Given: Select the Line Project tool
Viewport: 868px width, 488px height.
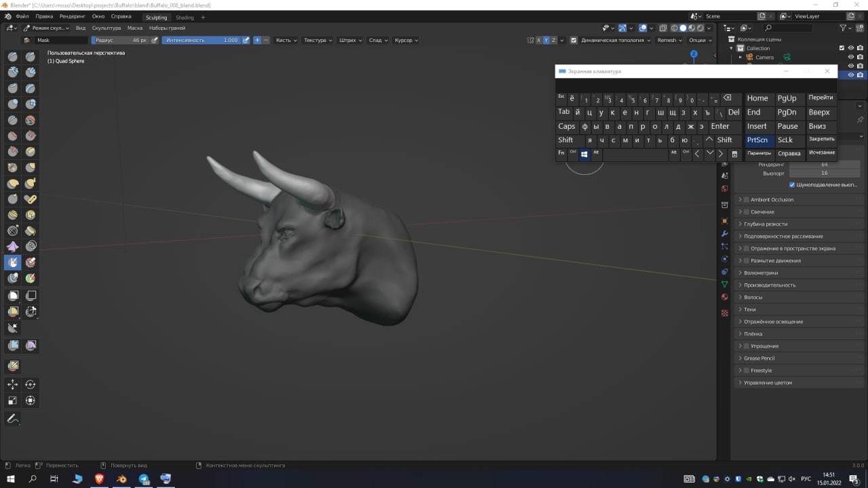Looking at the screenshot, I should click(x=13, y=328).
